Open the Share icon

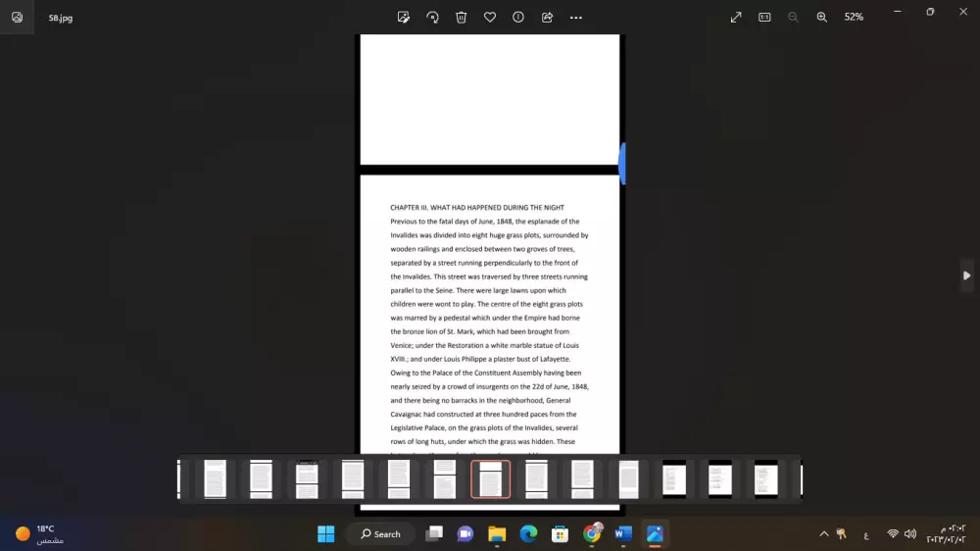click(x=547, y=18)
